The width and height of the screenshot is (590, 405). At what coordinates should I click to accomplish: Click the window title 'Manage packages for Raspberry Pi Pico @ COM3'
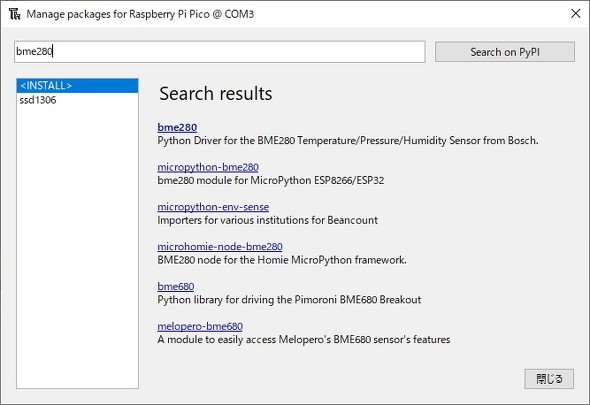coord(140,14)
